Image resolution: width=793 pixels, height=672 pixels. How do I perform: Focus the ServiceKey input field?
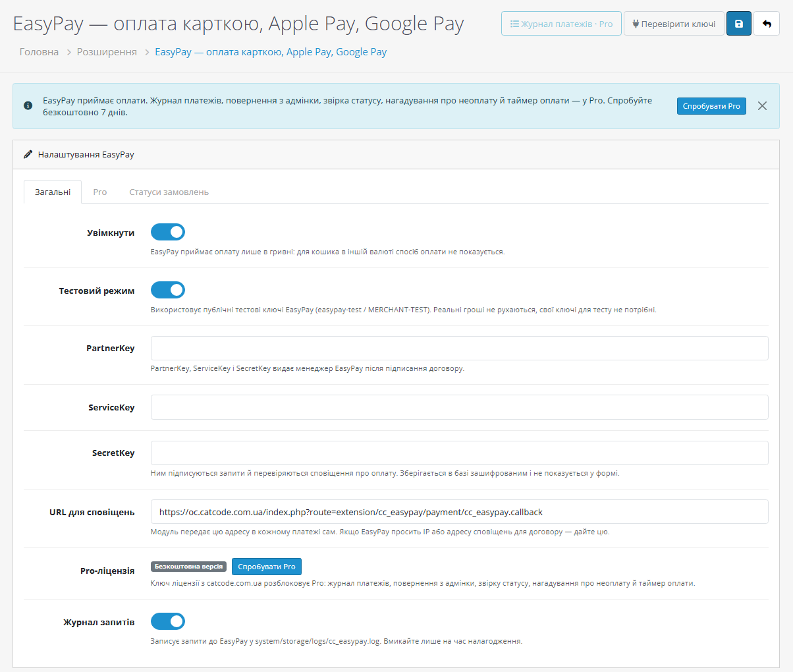tap(460, 407)
